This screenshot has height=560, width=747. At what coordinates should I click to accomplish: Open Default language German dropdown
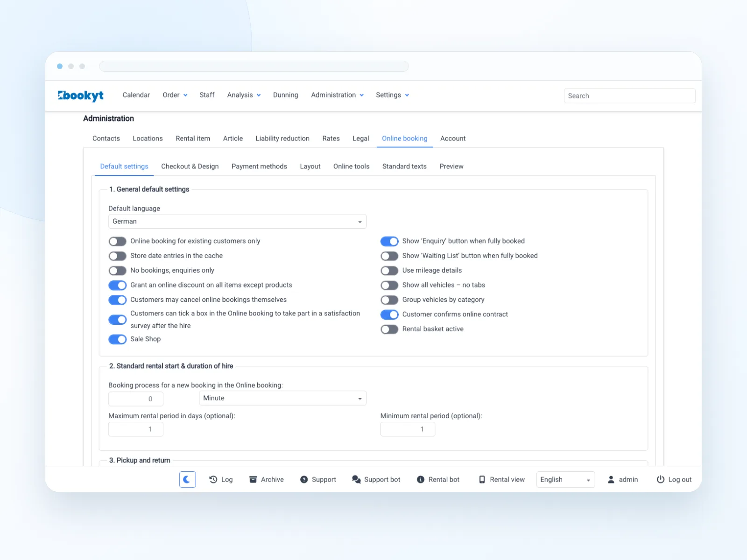(x=237, y=221)
